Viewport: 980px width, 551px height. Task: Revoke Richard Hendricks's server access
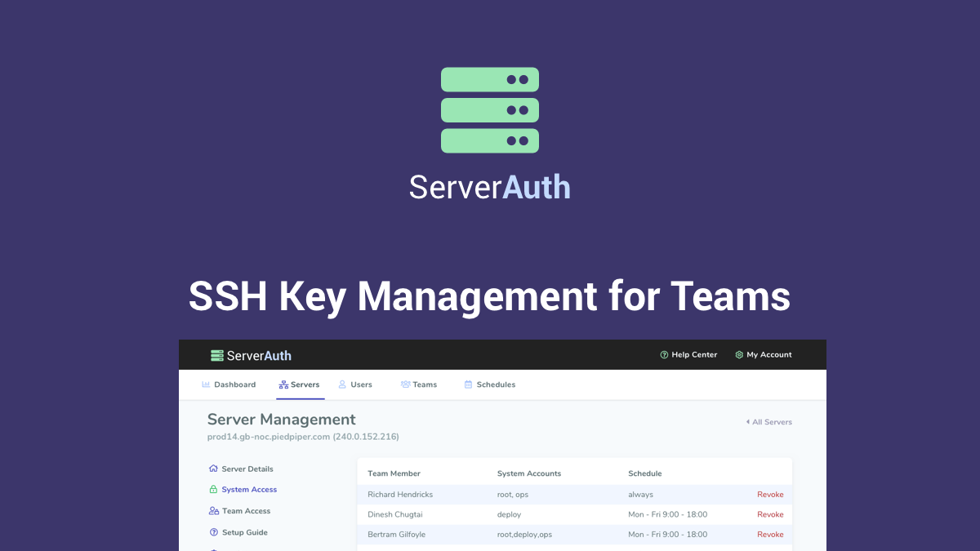pyautogui.click(x=770, y=495)
